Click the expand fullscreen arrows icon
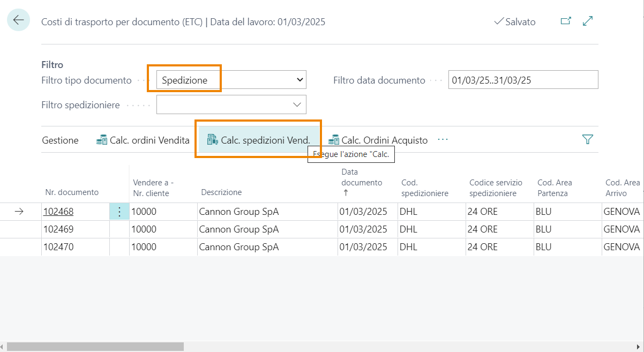Image resolution: width=644 pixels, height=352 pixels. (x=588, y=21)
